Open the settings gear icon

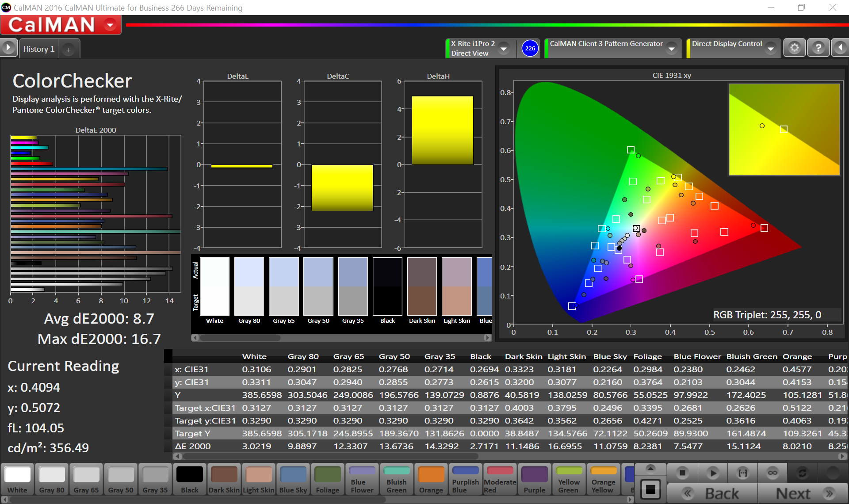pyautogui.click(x=794, y=48)
